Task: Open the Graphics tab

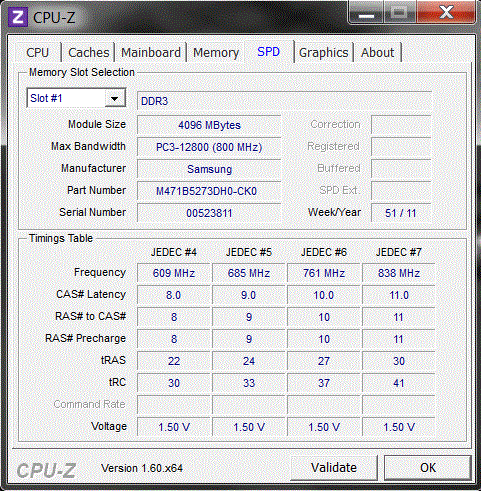Action: 324,52
